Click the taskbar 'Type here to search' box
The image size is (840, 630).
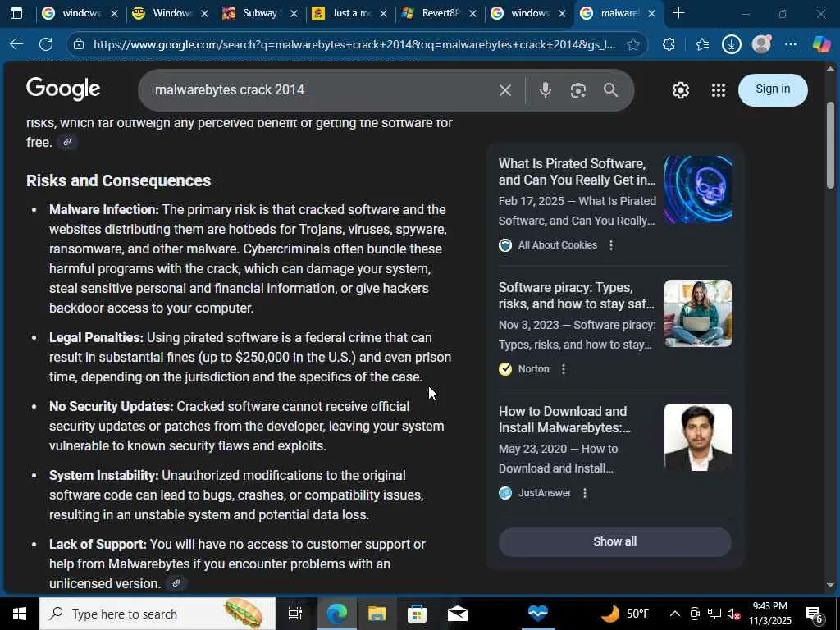click(x=157, y=614)
